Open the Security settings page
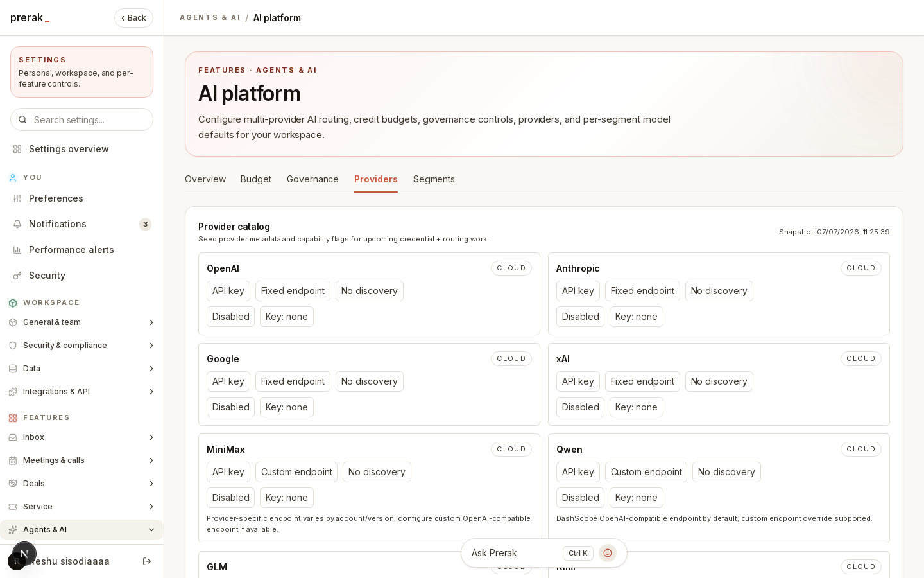 click(81, 276)
